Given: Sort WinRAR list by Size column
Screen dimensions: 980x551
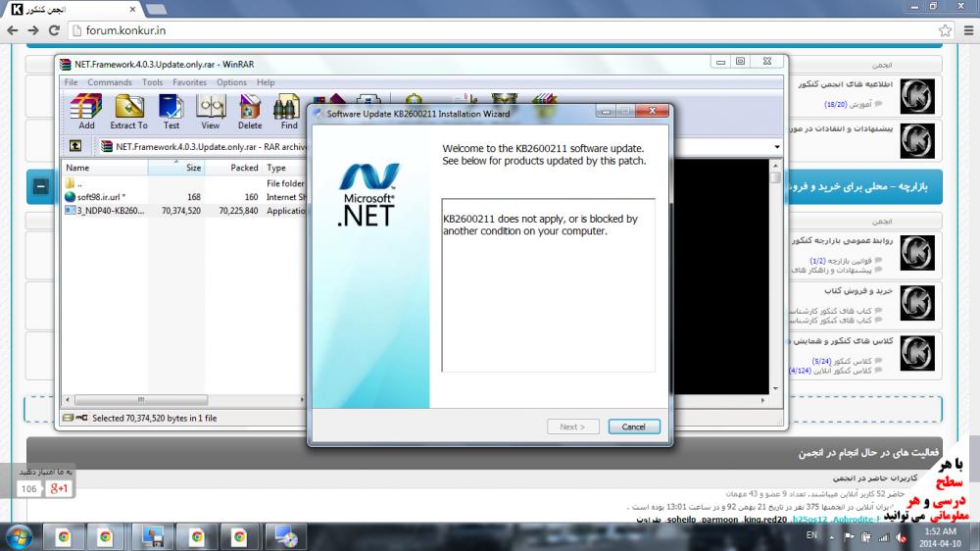Looking at the screenshot, I should pyautogui.click(x=176, y=168).
